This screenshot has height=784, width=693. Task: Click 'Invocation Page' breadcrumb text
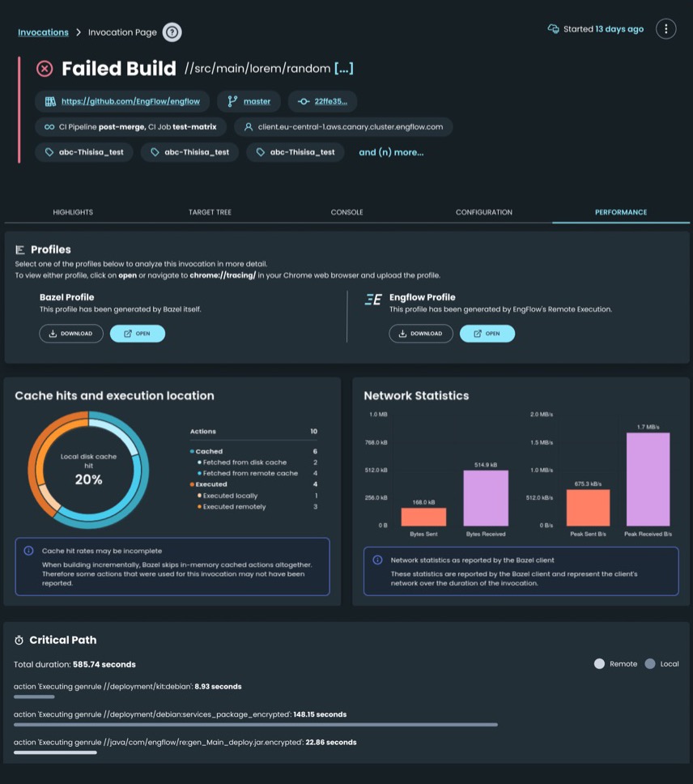[122, 32]
